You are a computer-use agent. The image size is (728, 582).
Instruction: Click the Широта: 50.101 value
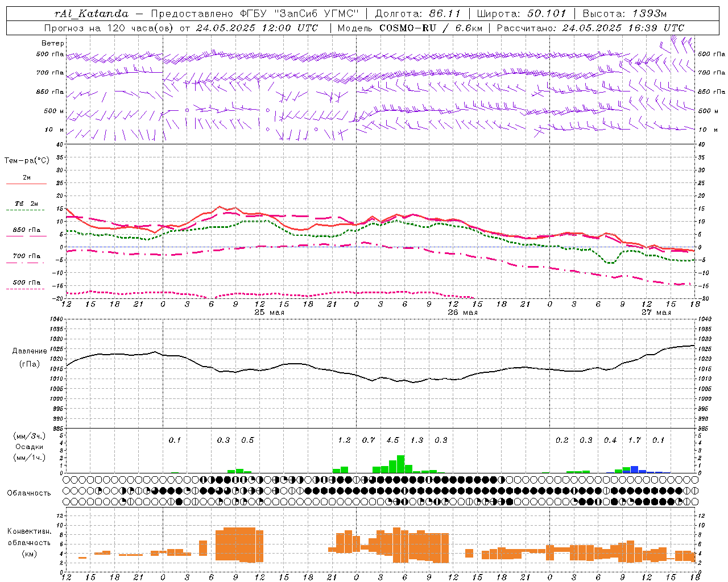pyautogui.click(x=522, y=14)
